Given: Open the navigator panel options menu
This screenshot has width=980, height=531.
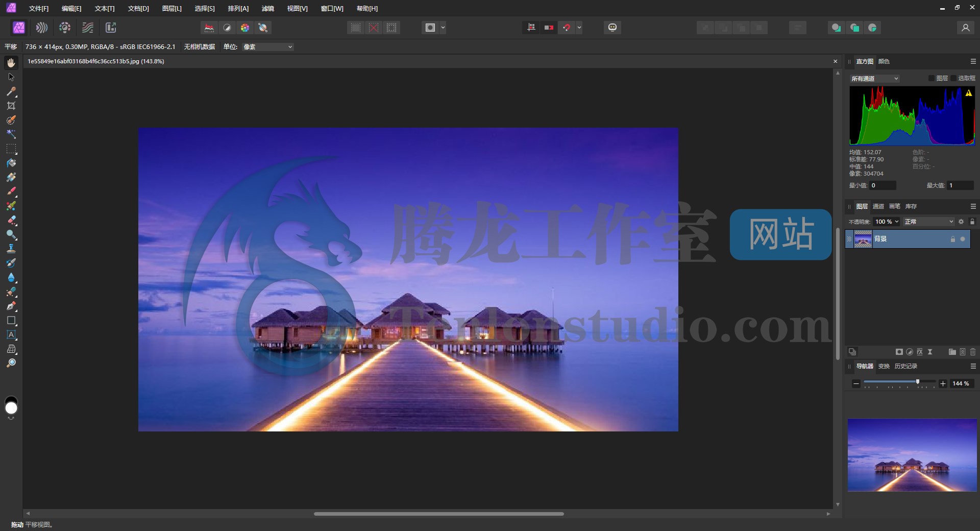Looking at the screenshot, I should [x=973, y=366].
